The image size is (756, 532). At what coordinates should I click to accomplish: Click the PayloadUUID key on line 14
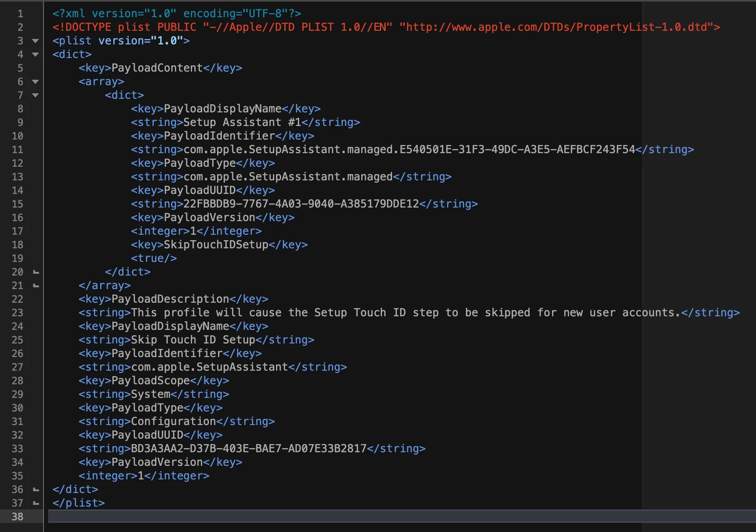pyautogui.click(x=200, y=190)
